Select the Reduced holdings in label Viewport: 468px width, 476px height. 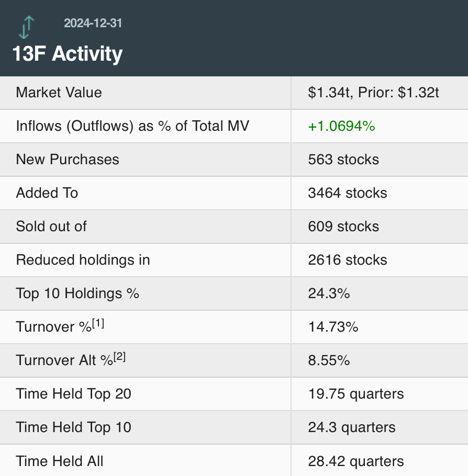pos(83,260)
